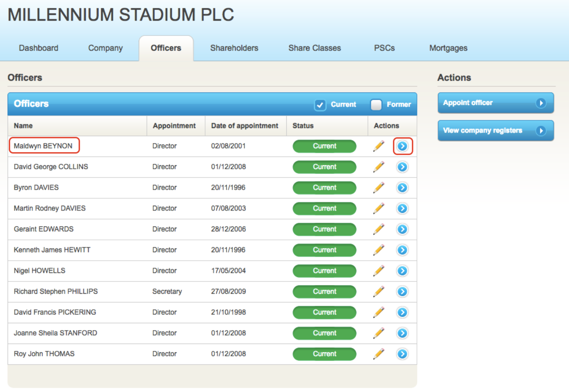569x392 pixels.
Task: Open the Shareholders tab
Action: coord(234,48)
